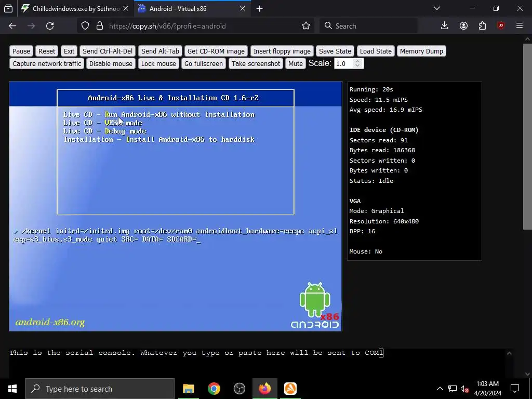Reload the page with refresh icon
This screenshot has height=399, width=532.
pos(50,26)
